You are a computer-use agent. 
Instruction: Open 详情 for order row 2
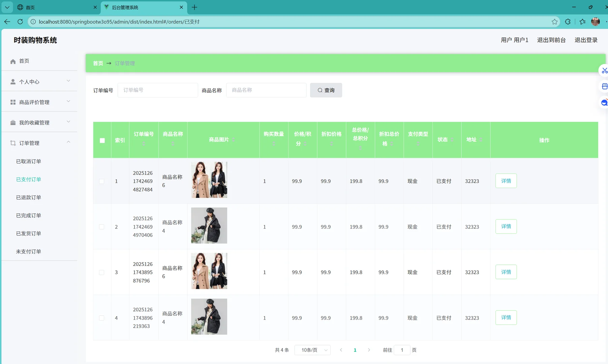[x=506, y=226]
